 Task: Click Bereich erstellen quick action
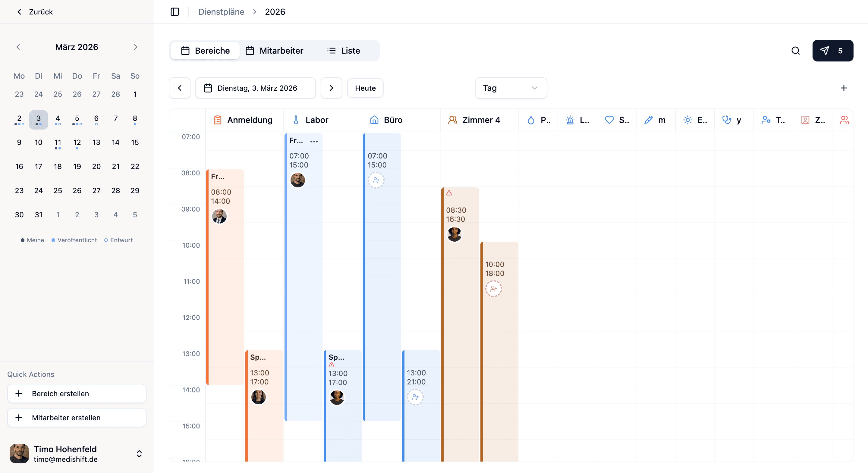click(x=77, y=393)
